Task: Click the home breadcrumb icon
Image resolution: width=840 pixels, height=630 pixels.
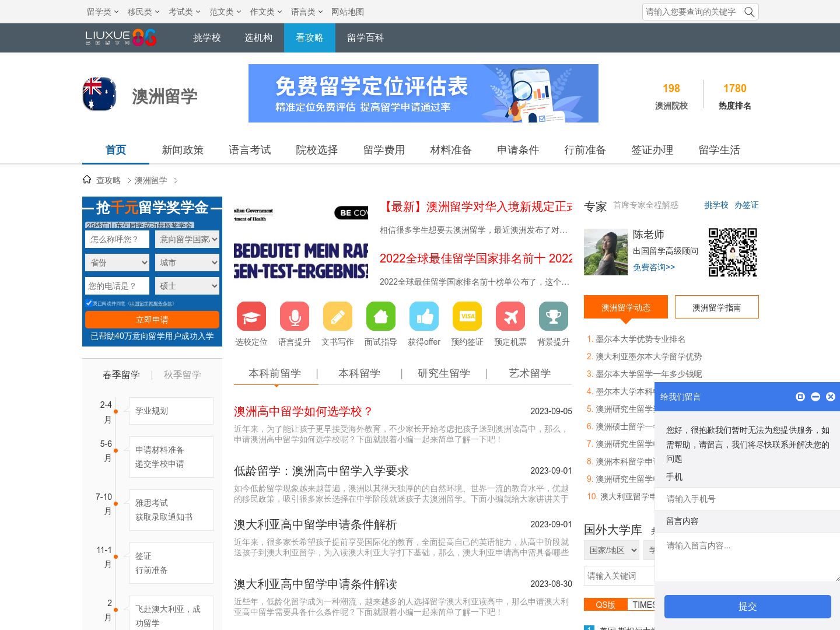Action: pos(87,180)
